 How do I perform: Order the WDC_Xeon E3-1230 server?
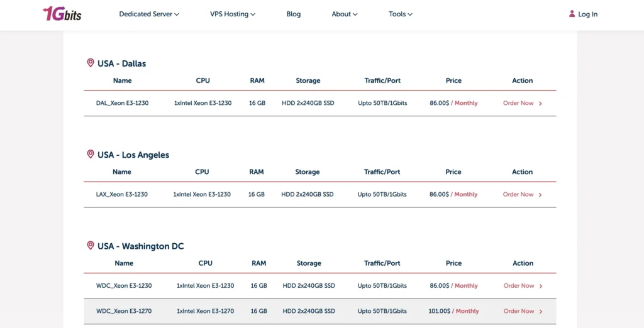518,286
